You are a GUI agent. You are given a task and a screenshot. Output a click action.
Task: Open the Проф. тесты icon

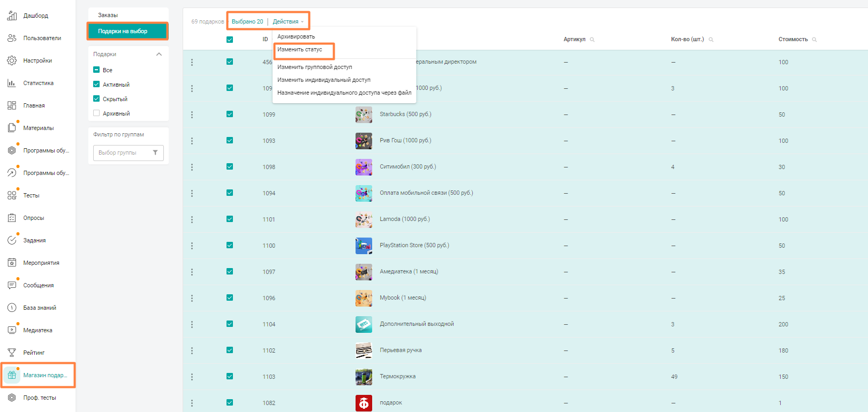pyautogui.click(x=12, y=398)
